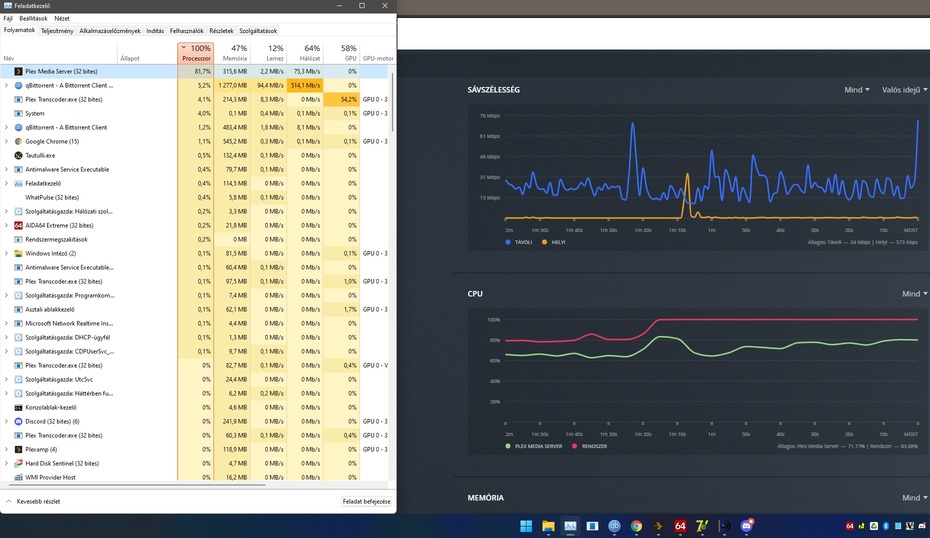The height and width of the screenshot is (538, 930).
Task: Expand the Feladatkezelő process group
Action: pos(7,183)
